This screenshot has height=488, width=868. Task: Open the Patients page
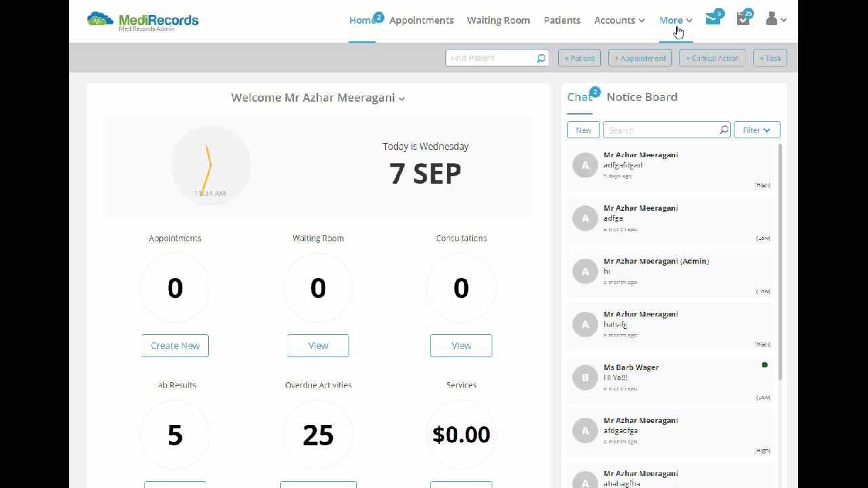[562, 20]
